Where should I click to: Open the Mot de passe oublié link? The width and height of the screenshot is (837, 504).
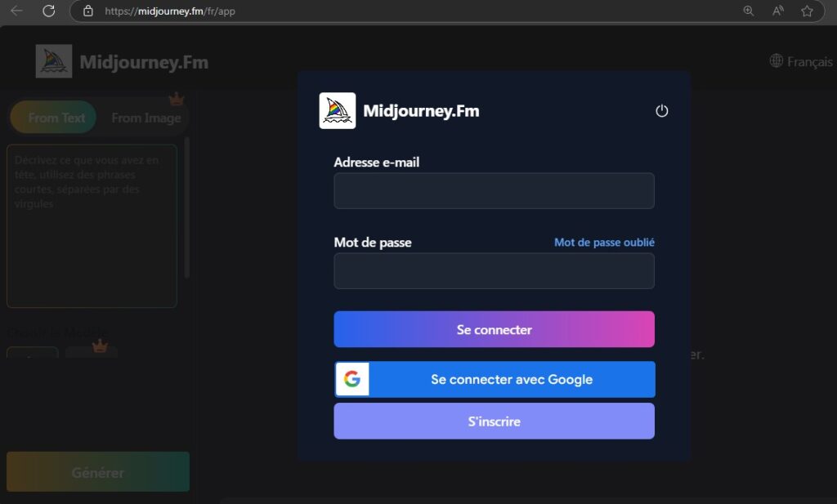(x=604, y=242)
